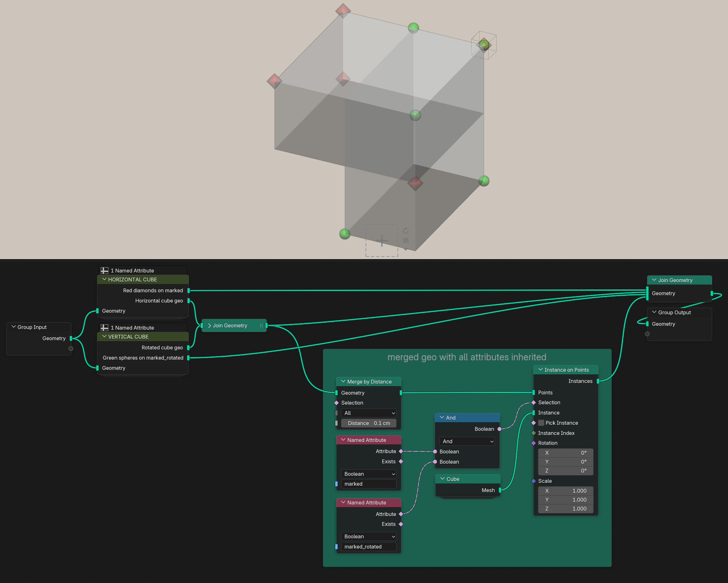Viewport: 728px width, 583px height.
Task: Click the HORIZONTAL CUBE attribute warning icon
Action: (x=105, y=271)
